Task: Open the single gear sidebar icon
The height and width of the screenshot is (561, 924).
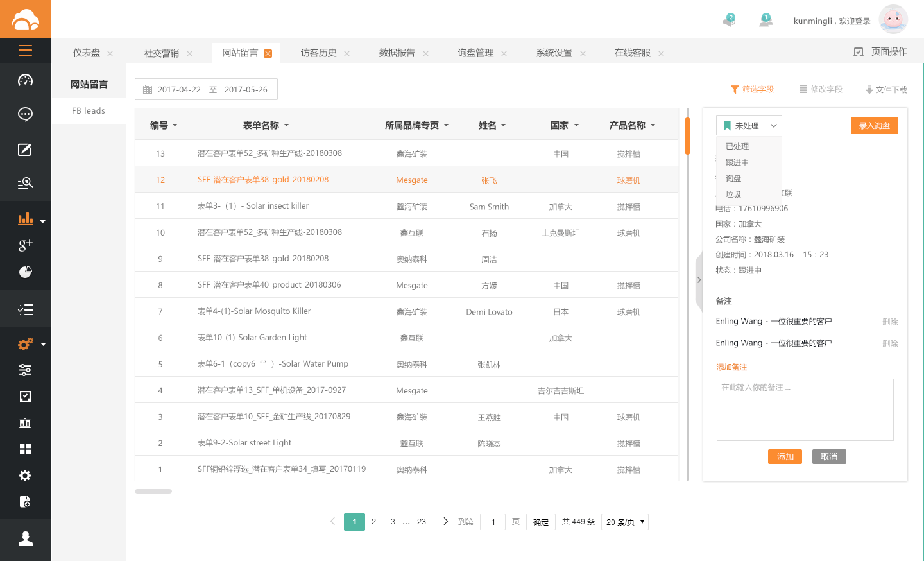Action: (26, 476)
